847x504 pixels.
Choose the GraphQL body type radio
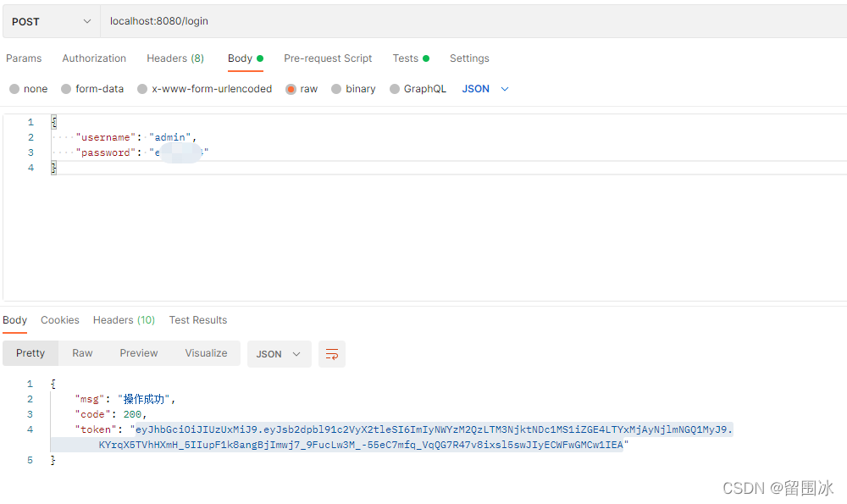click(x=395, y=89)
